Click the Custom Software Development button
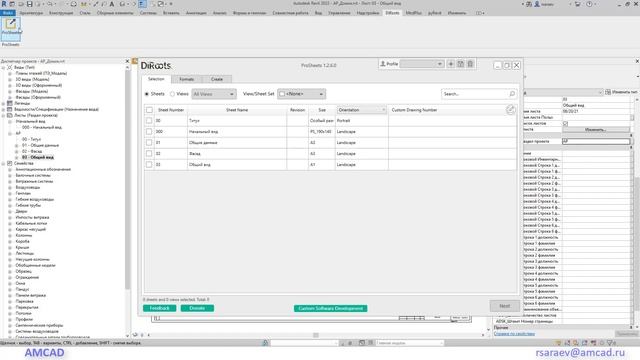640x360 pixels. (331, 308)
